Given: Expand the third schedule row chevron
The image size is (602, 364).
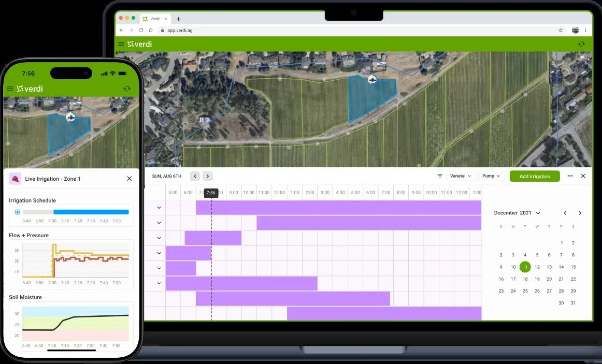Looking at the screenshot, I should click(159, 238).
